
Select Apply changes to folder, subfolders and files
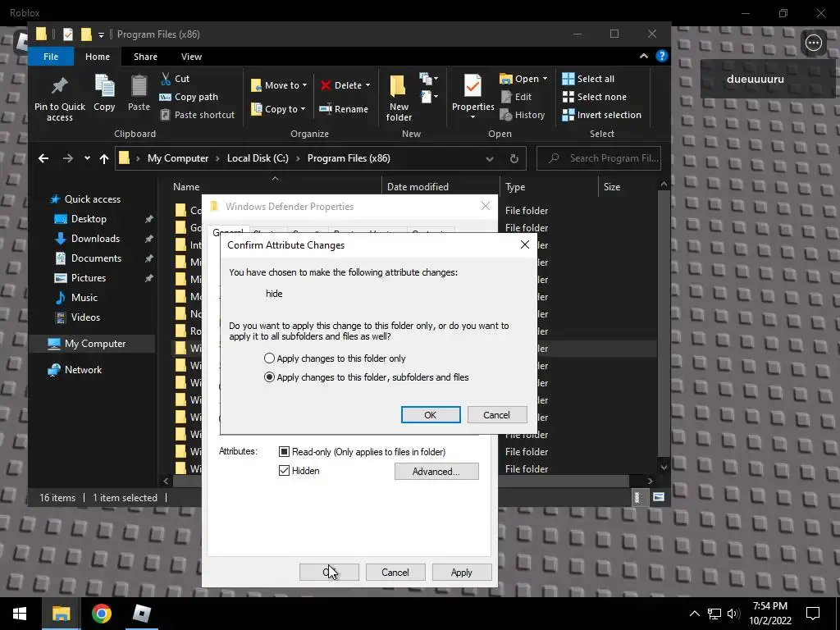[367, 377]
